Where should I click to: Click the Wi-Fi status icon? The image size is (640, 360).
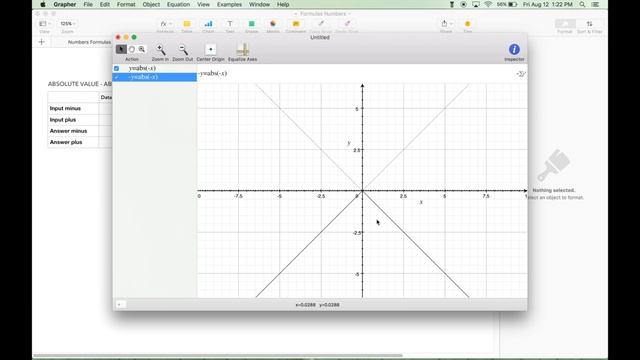488,4
